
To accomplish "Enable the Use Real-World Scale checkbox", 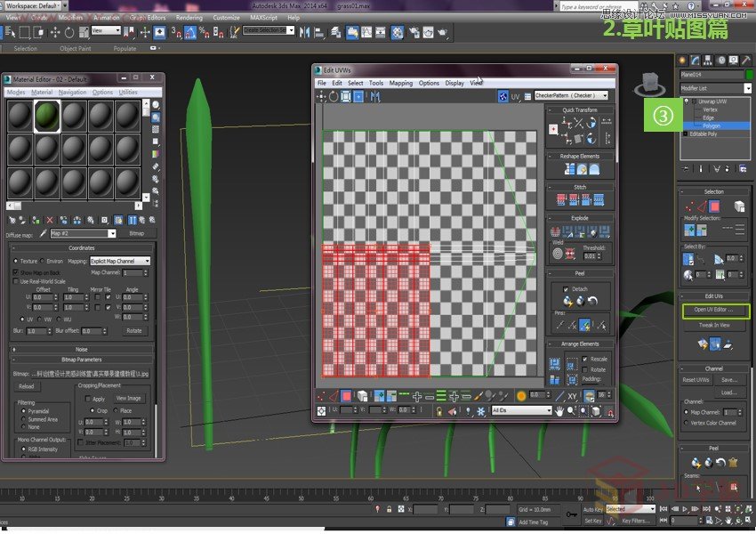I will [x=15, y=281].
